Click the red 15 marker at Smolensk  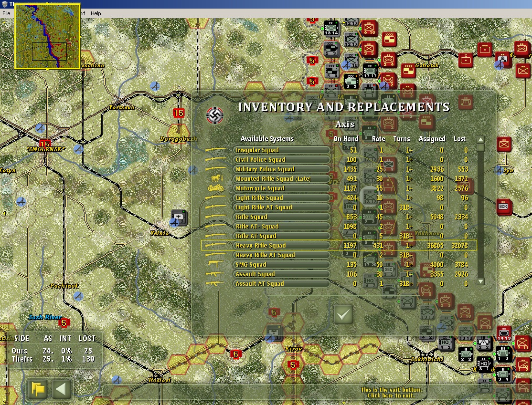(45, 144)
